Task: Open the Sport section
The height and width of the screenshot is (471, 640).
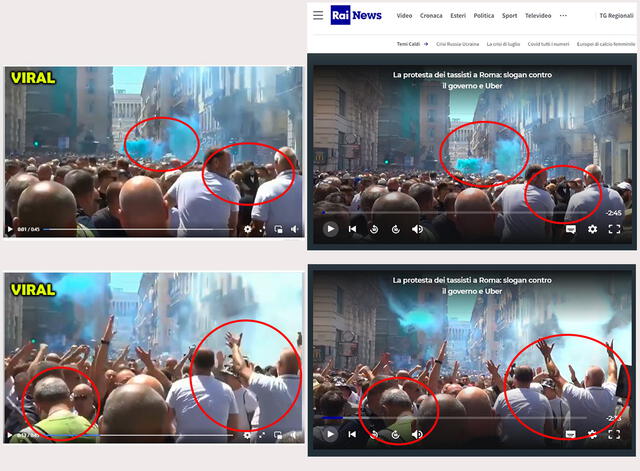Action: 509,16
